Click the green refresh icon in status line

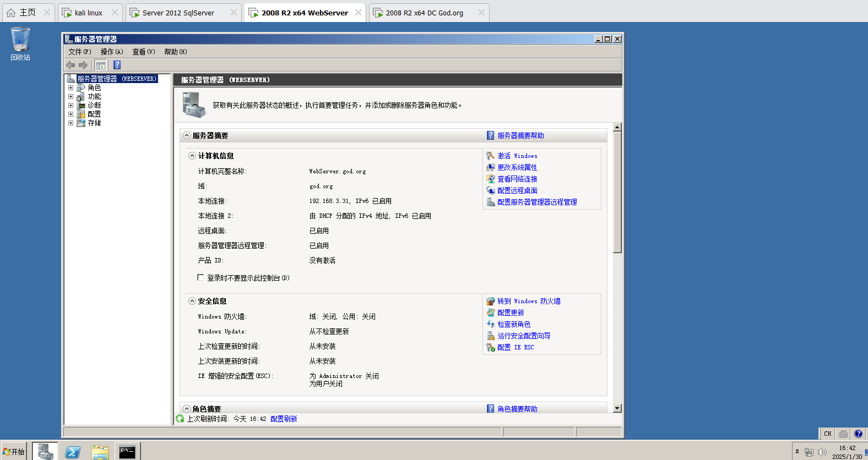180,419
